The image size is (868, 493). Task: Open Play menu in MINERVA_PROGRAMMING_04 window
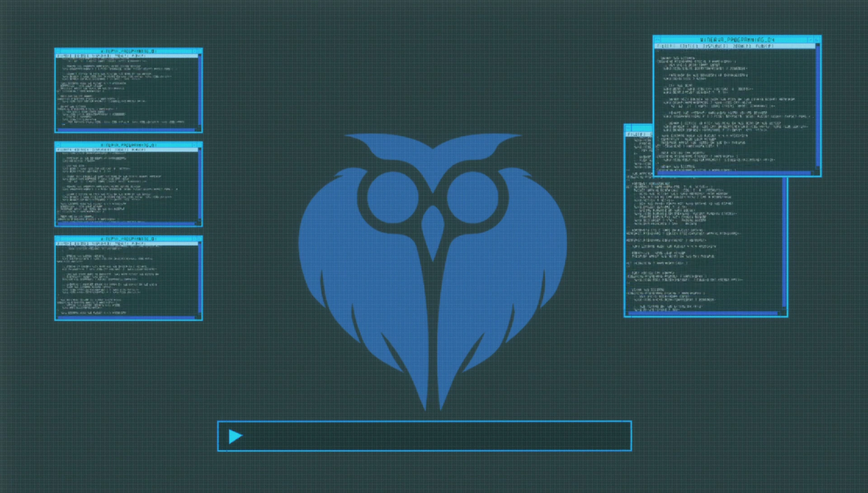pyautogui.click(x=764, y=46)
